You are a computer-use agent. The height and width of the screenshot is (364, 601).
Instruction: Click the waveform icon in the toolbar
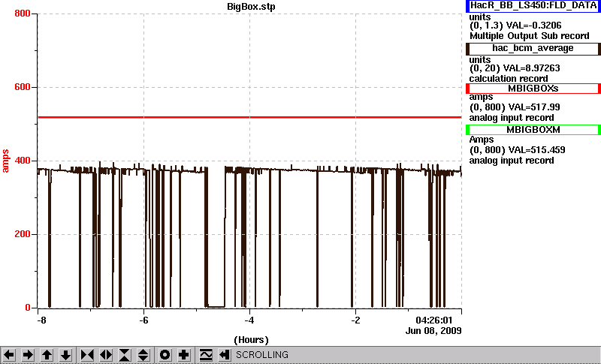(206, 355)
